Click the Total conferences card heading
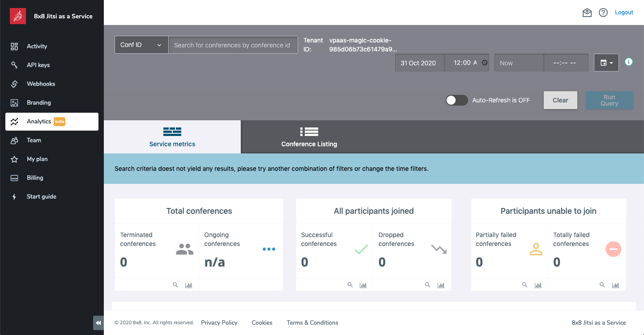Screen dimensions: 644x335 click(x=199, y=211)
